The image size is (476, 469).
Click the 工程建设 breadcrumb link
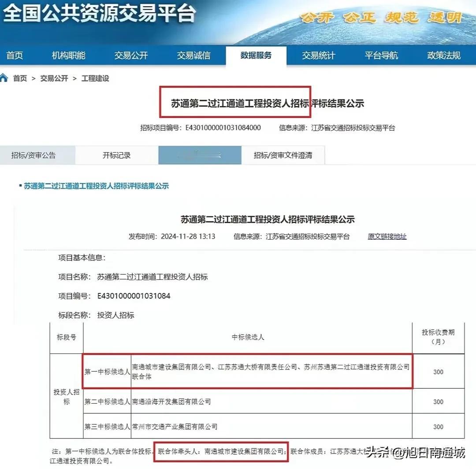click(x=95, y=79)
